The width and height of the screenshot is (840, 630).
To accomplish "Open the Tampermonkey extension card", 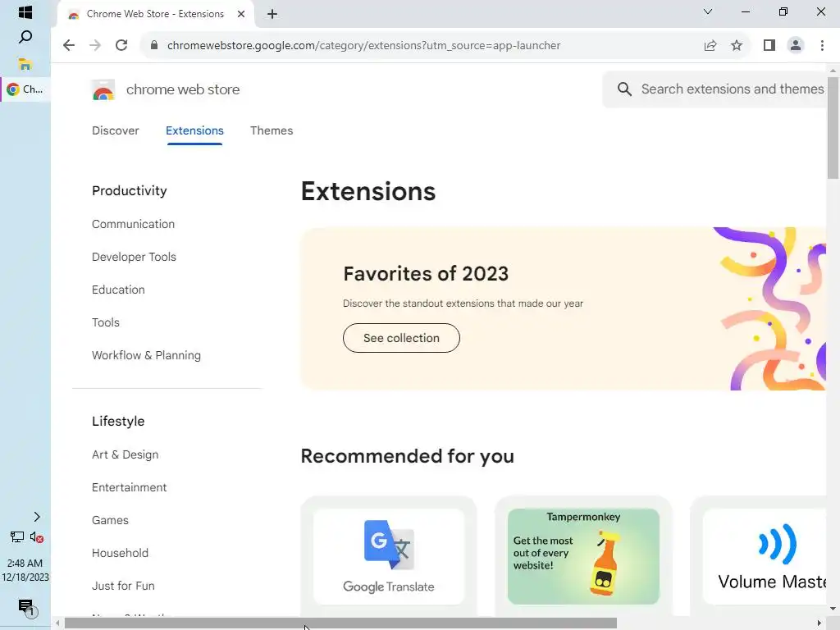I will 583,556.
